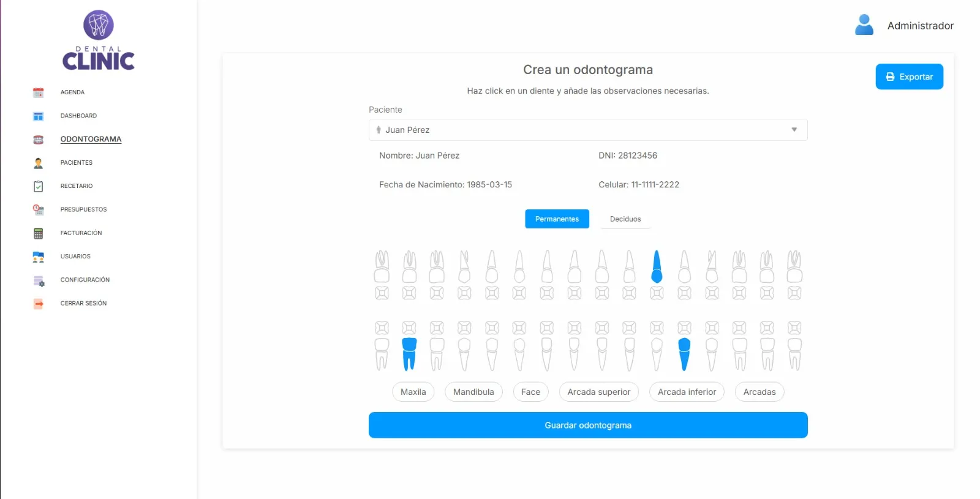Deselect the blue highlighted upper tooth
Viewport: 980px width, 499px height.
(x=657, y=266)
